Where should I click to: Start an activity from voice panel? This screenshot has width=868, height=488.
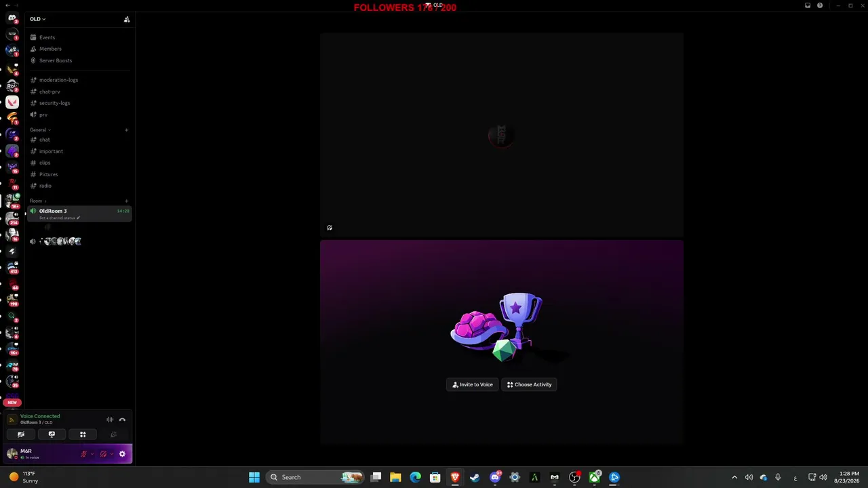coord(83,434)
